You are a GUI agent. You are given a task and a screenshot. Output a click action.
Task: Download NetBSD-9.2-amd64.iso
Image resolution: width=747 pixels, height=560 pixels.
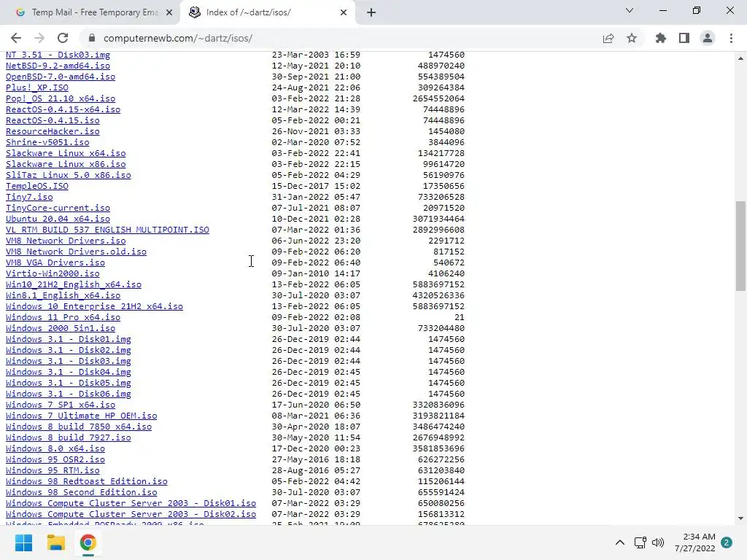pos(58,66)
